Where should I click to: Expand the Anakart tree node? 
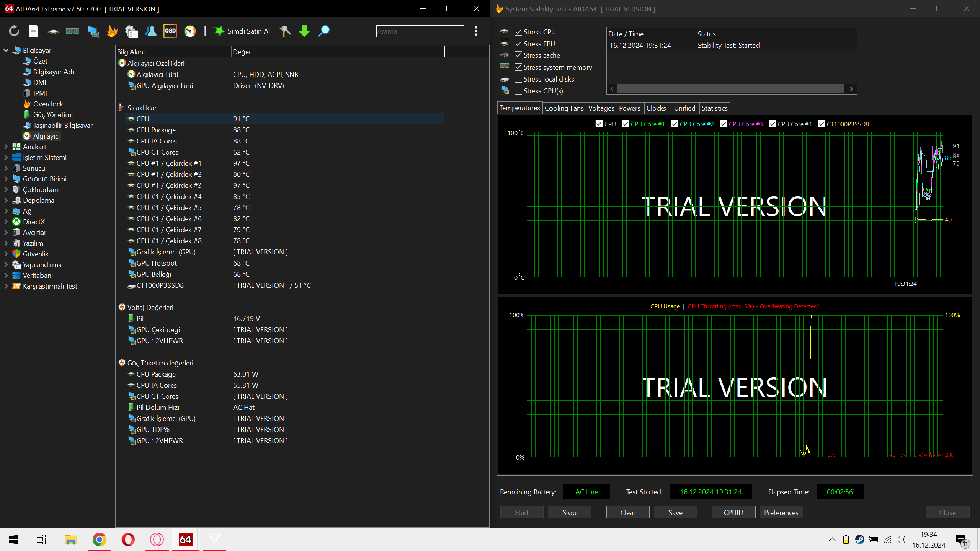click(6, 147)
